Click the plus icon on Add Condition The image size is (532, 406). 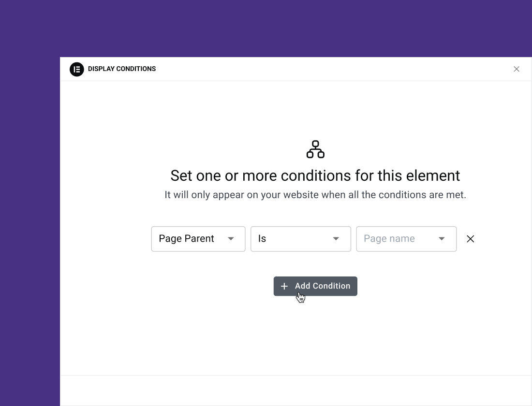284,286
